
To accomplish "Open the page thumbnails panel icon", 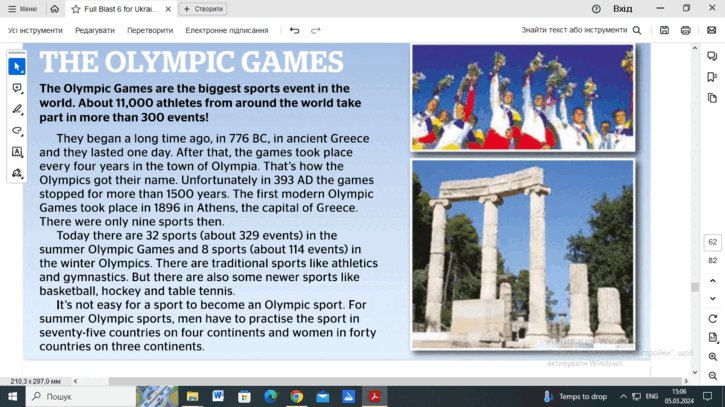I will coord(712,98).
